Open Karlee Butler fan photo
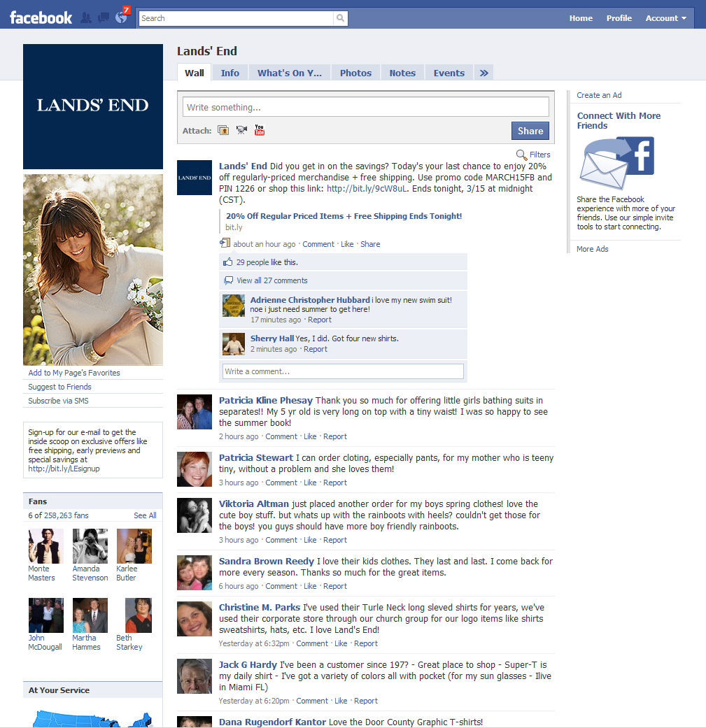 pyautogui.click(x=134, y=546)
